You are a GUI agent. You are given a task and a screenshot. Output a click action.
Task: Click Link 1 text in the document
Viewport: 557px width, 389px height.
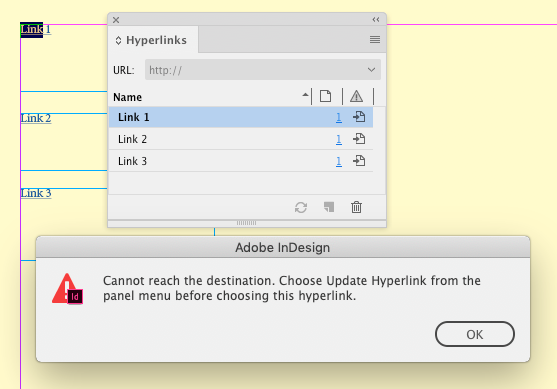point(36,29)
